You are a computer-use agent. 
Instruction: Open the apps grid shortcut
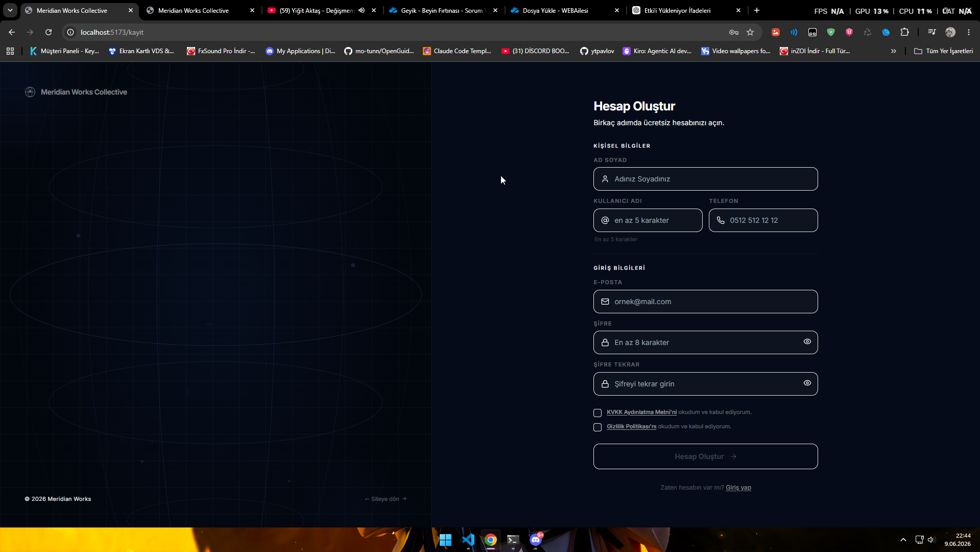10,51
